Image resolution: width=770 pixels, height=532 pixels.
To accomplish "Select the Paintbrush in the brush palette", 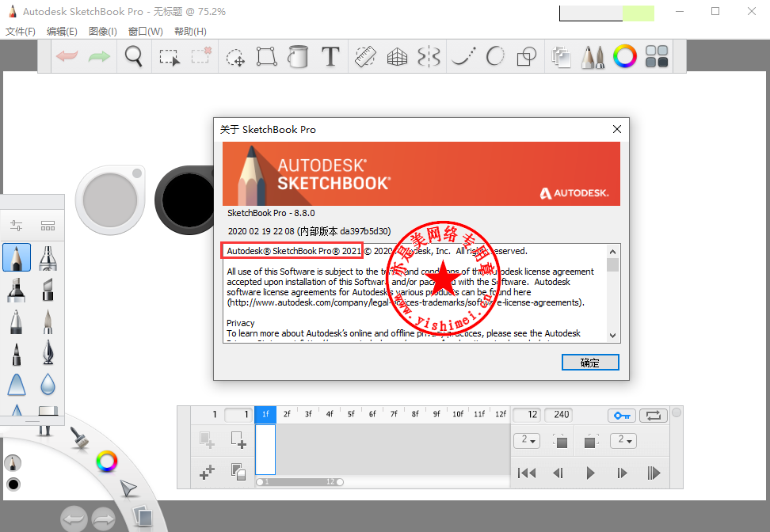I will [48, 321].
